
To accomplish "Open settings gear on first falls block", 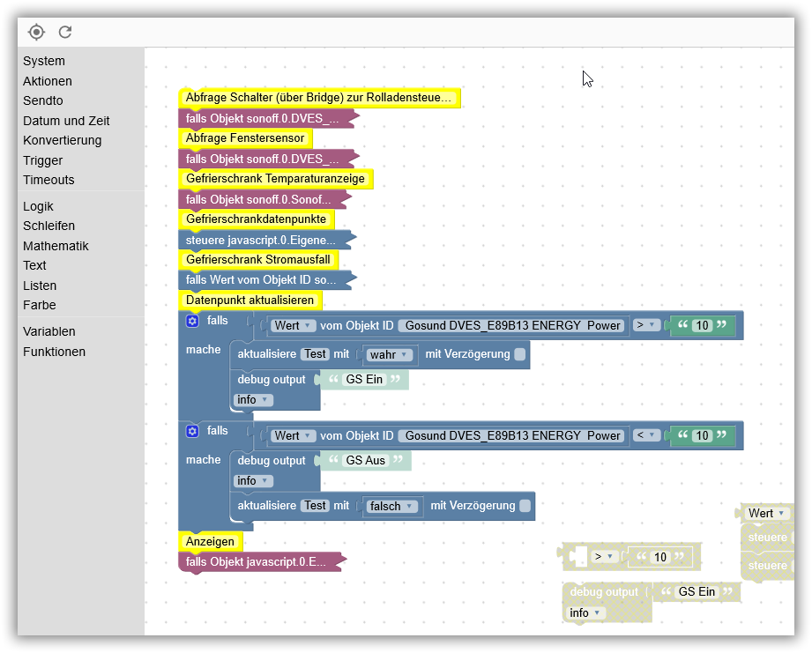I will tap(193, 321).
